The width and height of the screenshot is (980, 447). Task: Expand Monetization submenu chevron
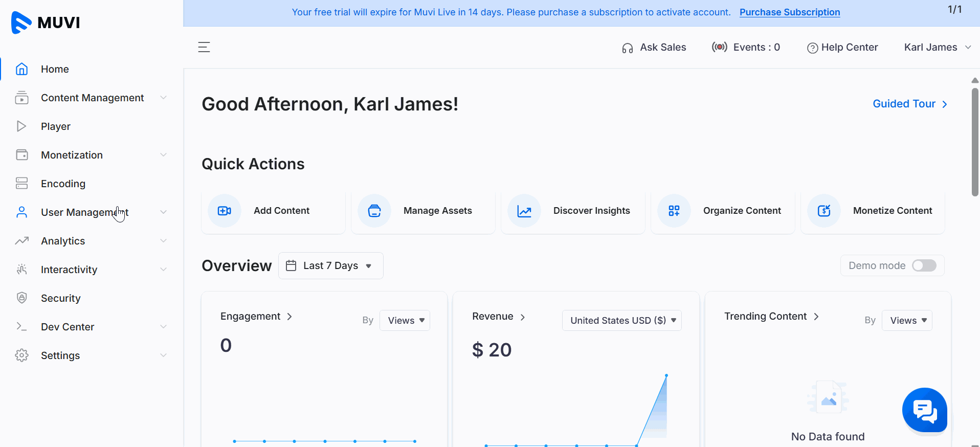pos(163,155)
